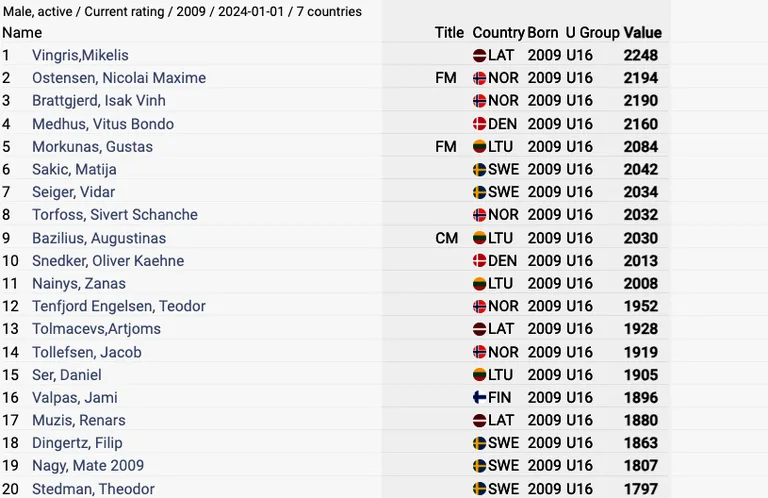Click the U Group column header
768x498 pixels.
(593, 33)
